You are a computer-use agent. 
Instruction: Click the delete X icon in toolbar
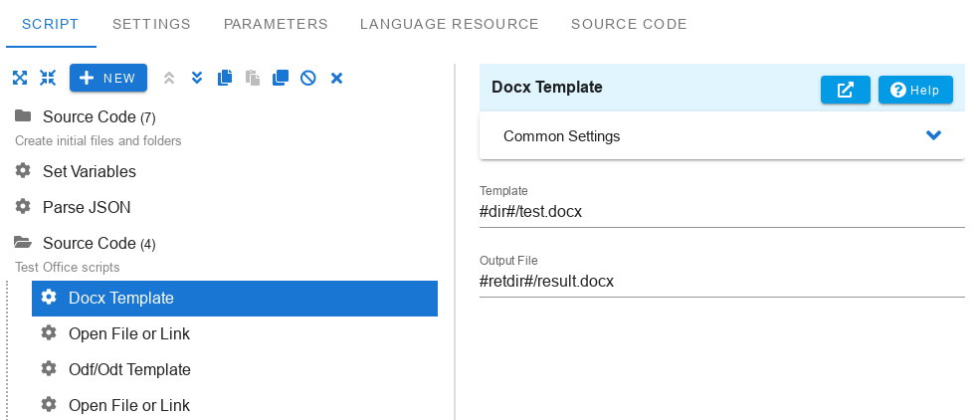[x=336, y=78]
